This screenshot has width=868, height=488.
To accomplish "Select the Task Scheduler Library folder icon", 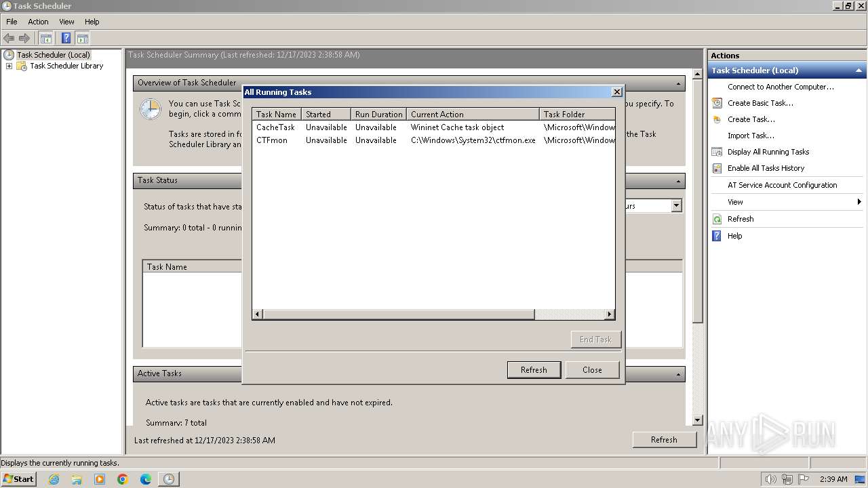I will coord(22,66).
